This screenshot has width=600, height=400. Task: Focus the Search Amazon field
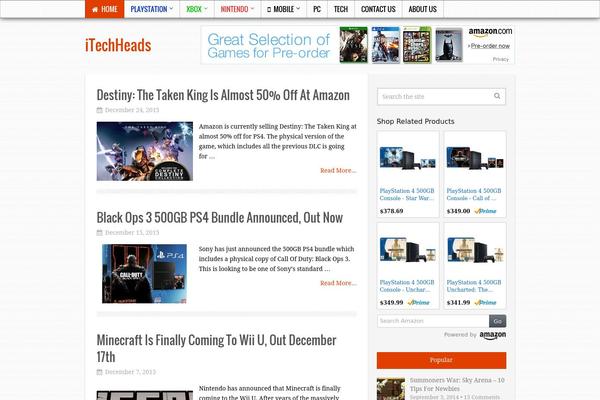(x=433, y=321)
